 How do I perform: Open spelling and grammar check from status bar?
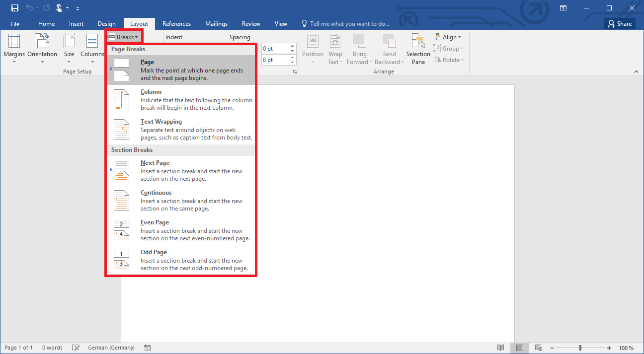(76, 348)
